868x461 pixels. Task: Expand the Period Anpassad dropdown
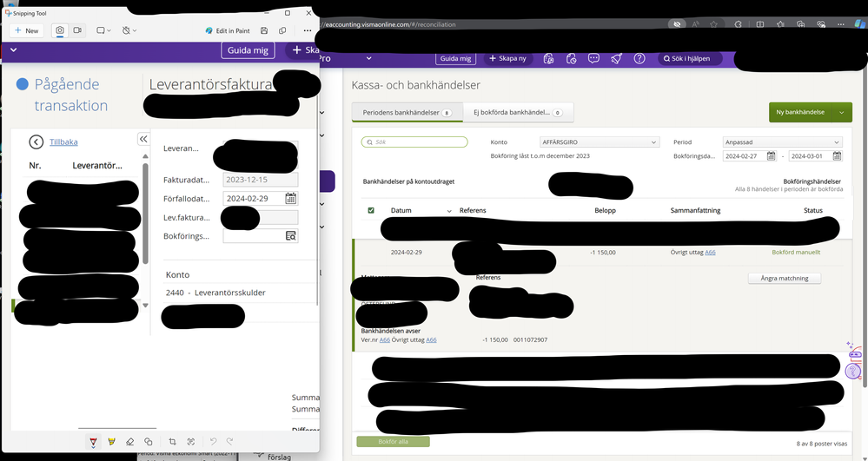click(782, 142)
